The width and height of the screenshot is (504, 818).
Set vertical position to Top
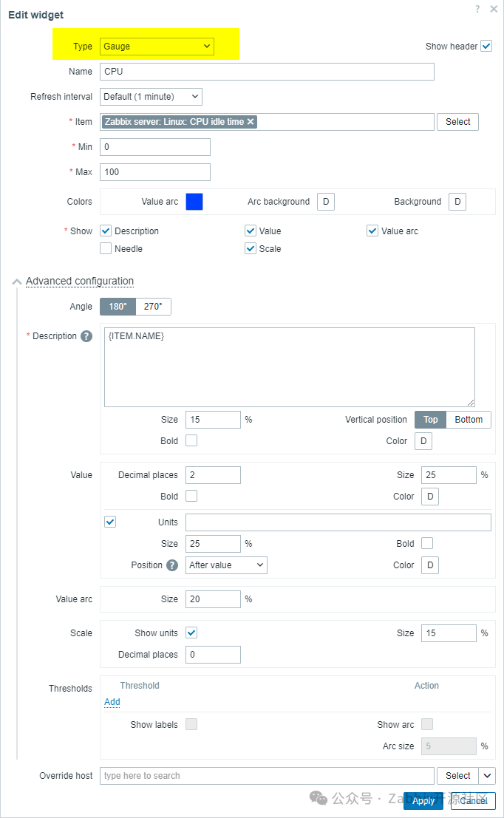[x=430, y=420]
